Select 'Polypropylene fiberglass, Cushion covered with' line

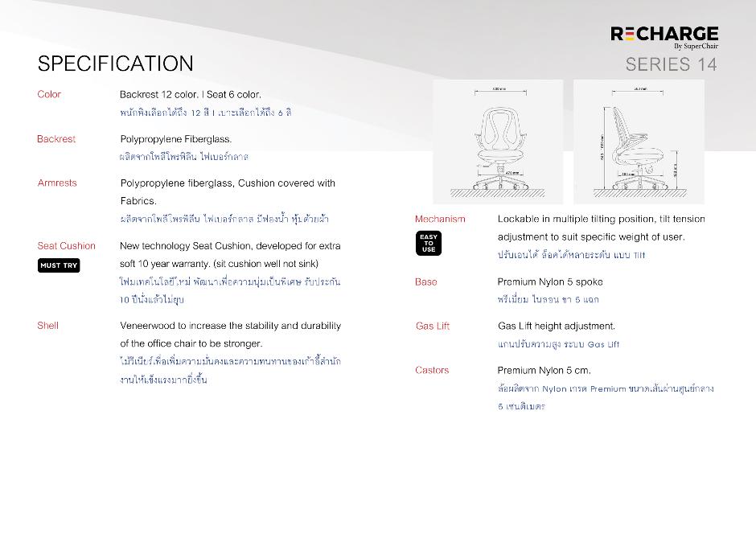(228, 183)
